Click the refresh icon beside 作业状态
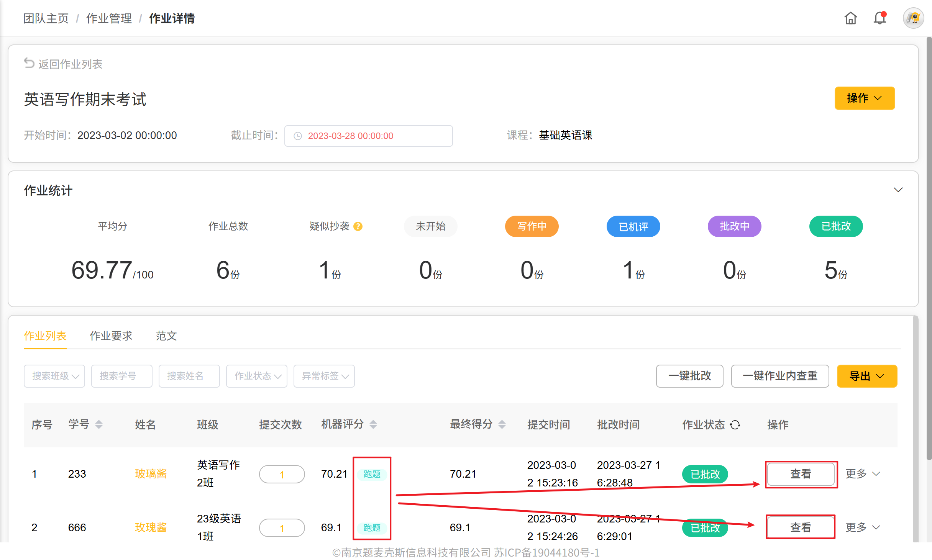The height and width of the screenshot is (560, 932). [x=735, y=425]
